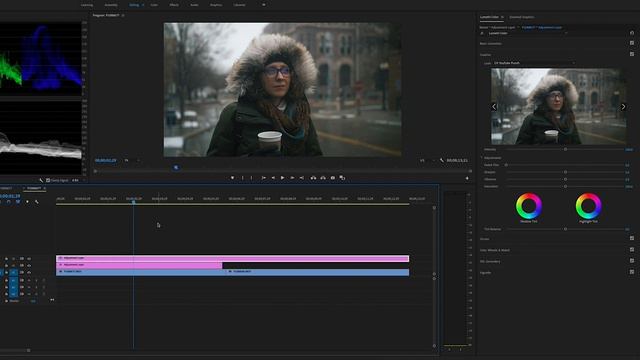Expand the HSL Secondary section
This screenshot has width=640, height=360.
490,261
